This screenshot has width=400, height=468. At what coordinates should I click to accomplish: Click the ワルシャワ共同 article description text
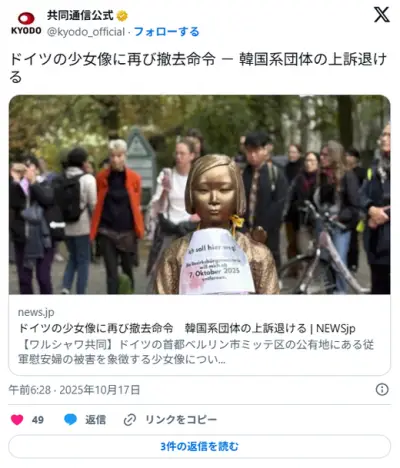[196, 352]
